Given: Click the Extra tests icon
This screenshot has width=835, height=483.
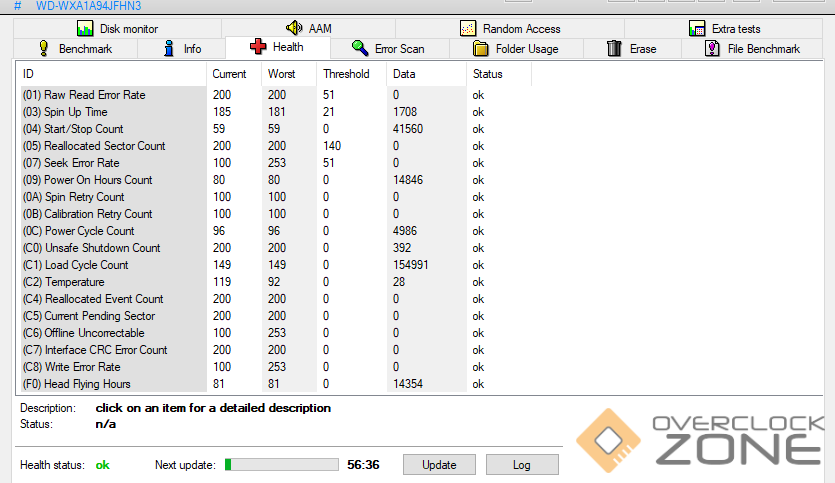Looking at the screenshot, I should (x=697, y=29).
